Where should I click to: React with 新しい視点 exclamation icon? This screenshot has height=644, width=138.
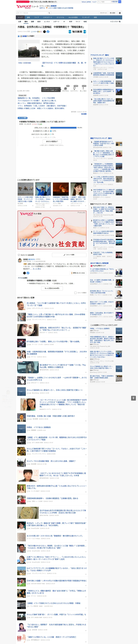(x=83, y=89)
